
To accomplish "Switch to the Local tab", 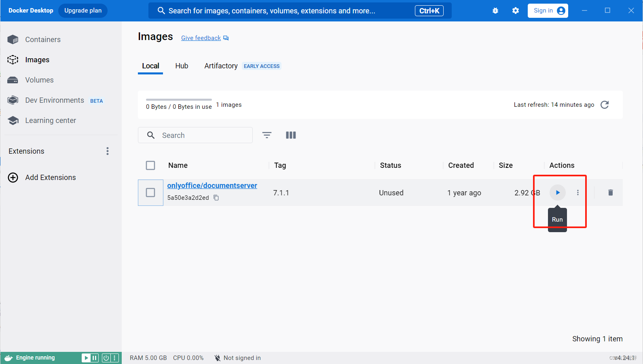I will coord(150,66).
